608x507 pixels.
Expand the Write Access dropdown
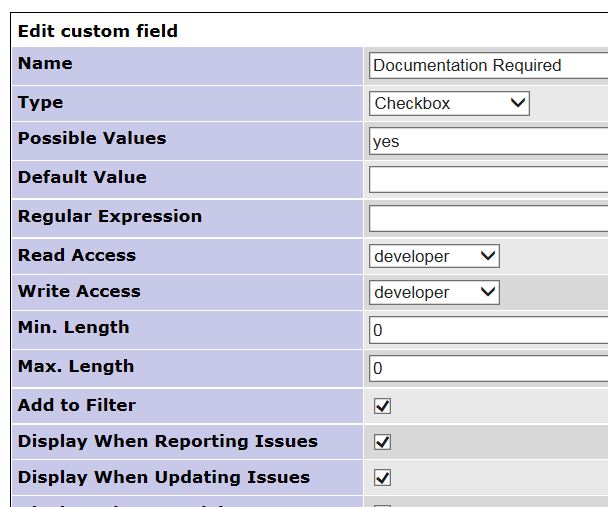pos(434,292)
